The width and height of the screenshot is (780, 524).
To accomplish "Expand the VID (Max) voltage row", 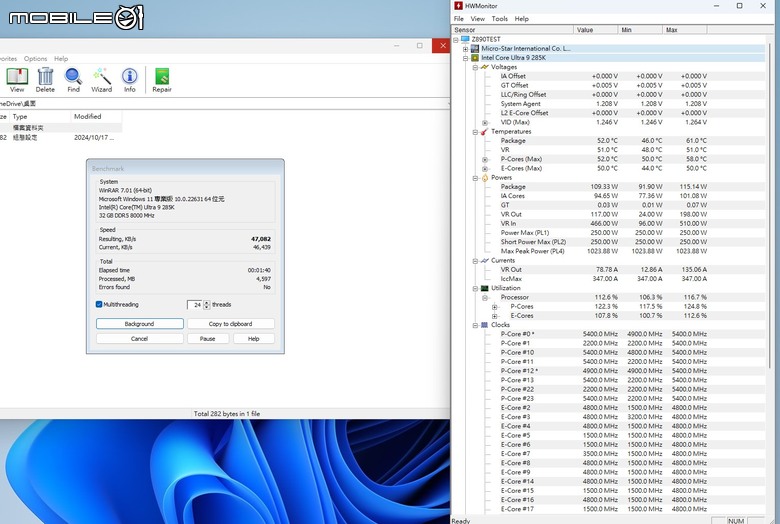I will tap(485, 122).
